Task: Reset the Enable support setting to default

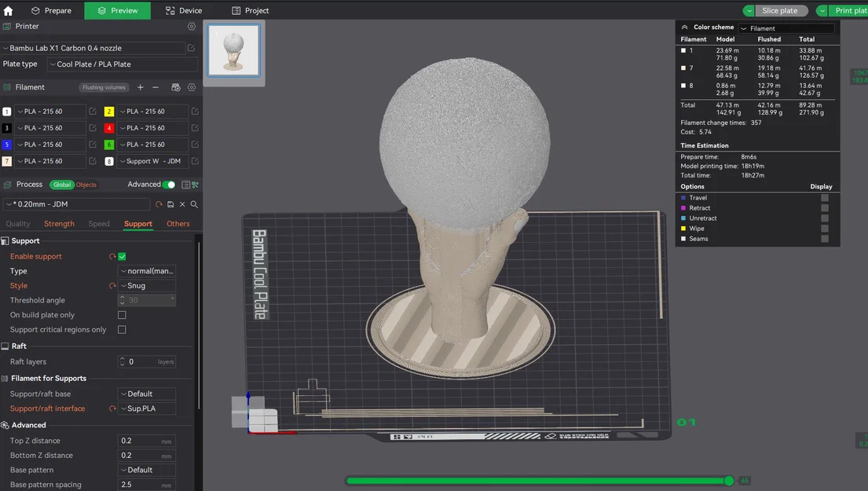Action: click(112, 257)
